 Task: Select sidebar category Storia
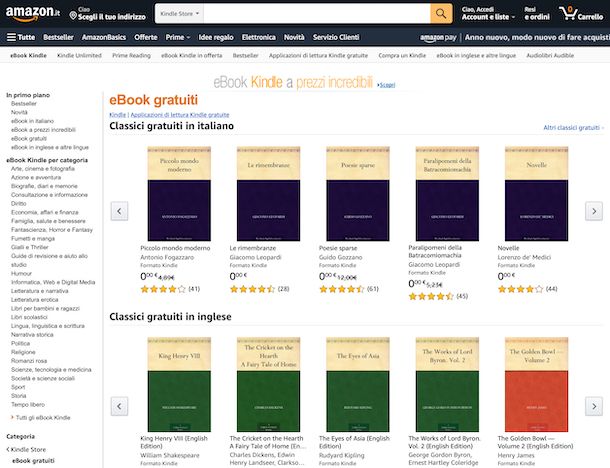pyautogui.click(x=19, y=396)
